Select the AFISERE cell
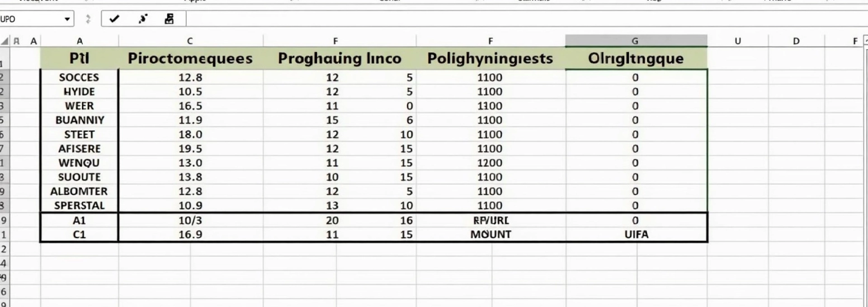 [x=80, y=149]
